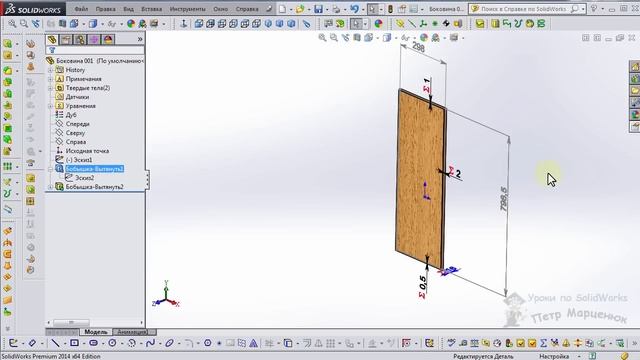
Task: Click the reference Axis icon
Action: tap(412, 24)
